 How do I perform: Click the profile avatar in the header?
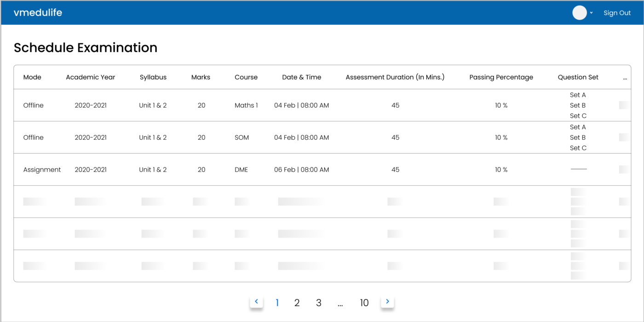pos(579,12)
